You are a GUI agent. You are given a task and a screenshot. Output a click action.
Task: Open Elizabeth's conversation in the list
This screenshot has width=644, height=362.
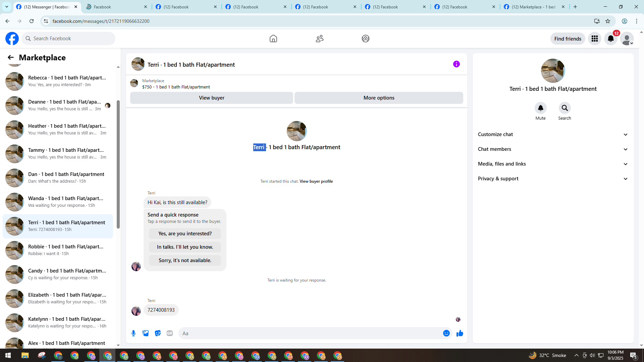58,299
